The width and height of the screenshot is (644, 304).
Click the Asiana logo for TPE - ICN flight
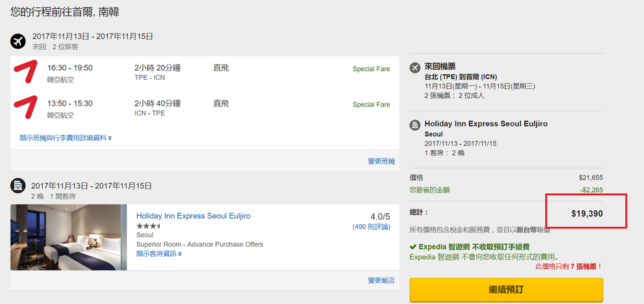(25, 72)
